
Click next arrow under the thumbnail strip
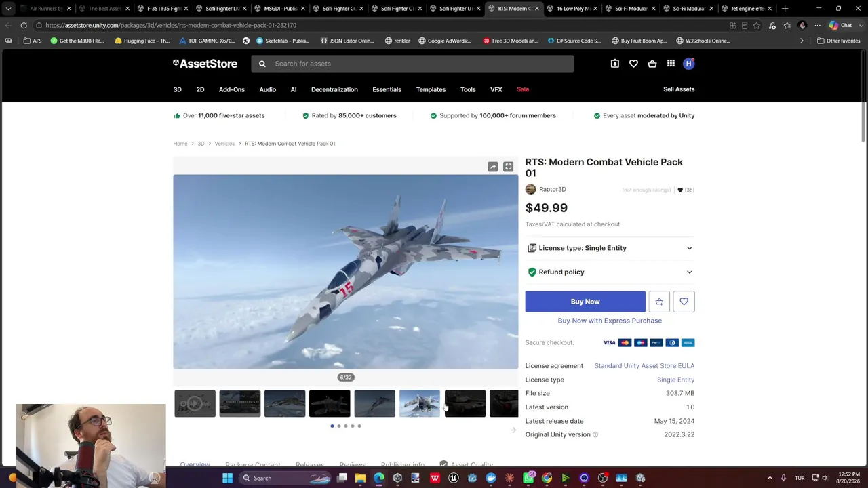coord(513,430)
